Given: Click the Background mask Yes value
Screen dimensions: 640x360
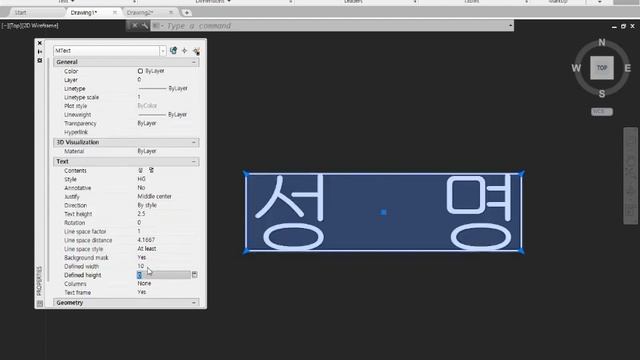Looking at the screenshot, I should (x=142, y=258).
